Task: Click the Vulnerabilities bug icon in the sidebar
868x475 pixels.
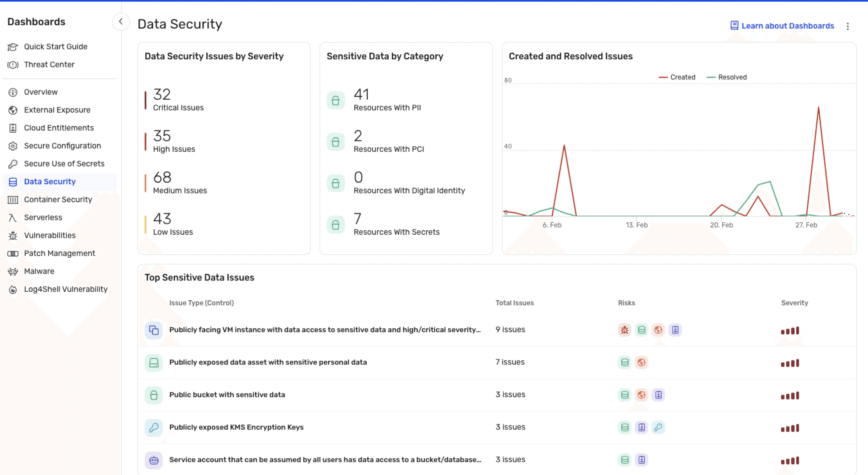Action: (13, 236)
